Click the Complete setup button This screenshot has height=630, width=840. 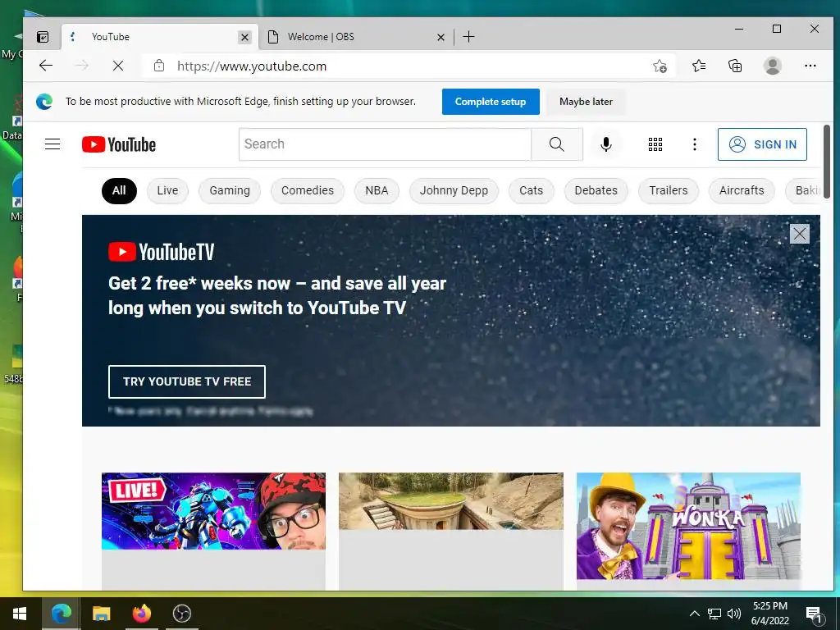491,102
